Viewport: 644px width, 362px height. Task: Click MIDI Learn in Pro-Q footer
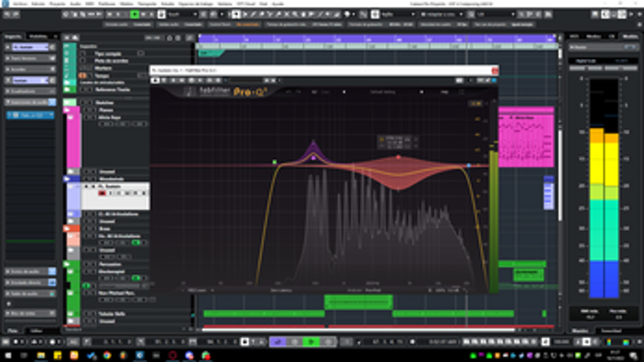pos(197,290)
